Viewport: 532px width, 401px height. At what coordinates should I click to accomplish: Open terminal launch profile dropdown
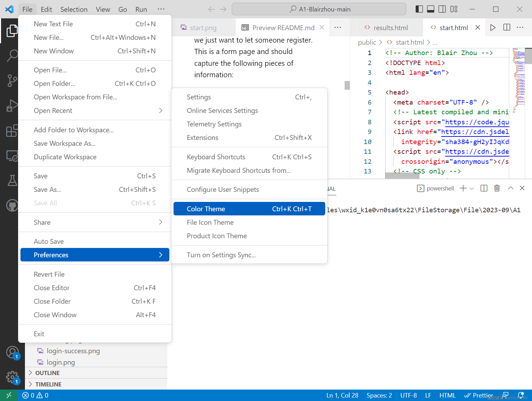[472, 188]
